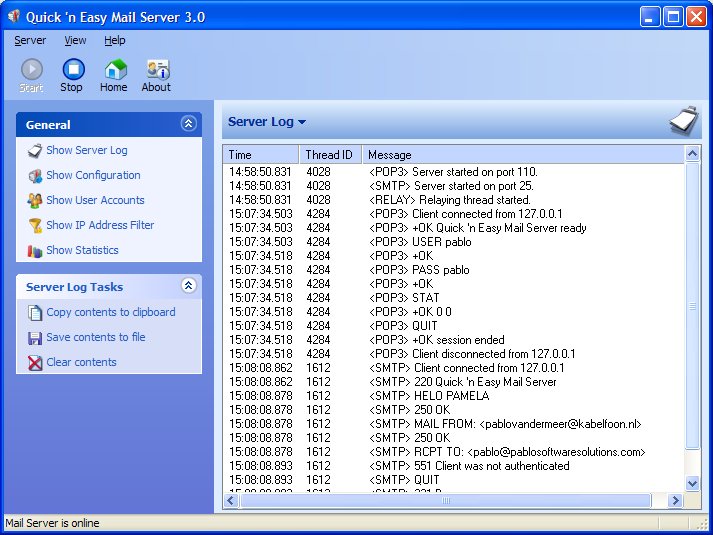The image size is (713, 535).
Task: Select the 'Server started on port 25.' log row
Action: coord(453,186)
